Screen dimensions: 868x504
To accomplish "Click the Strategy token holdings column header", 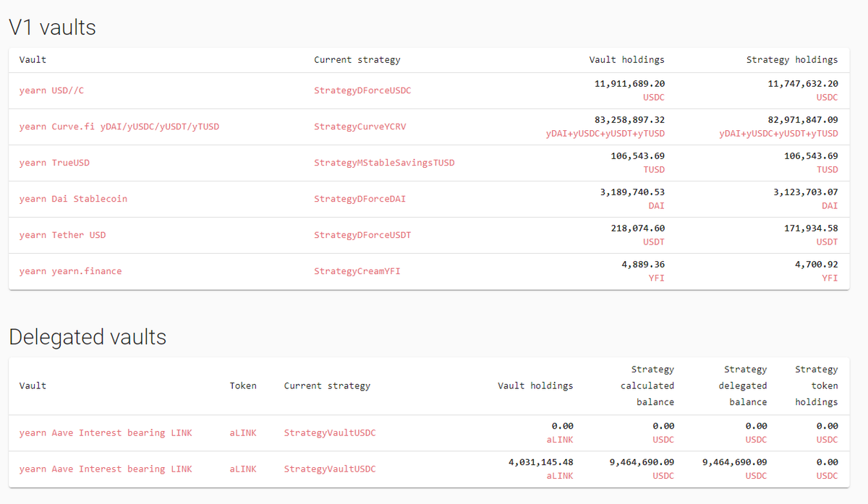I will click(817, 386).
